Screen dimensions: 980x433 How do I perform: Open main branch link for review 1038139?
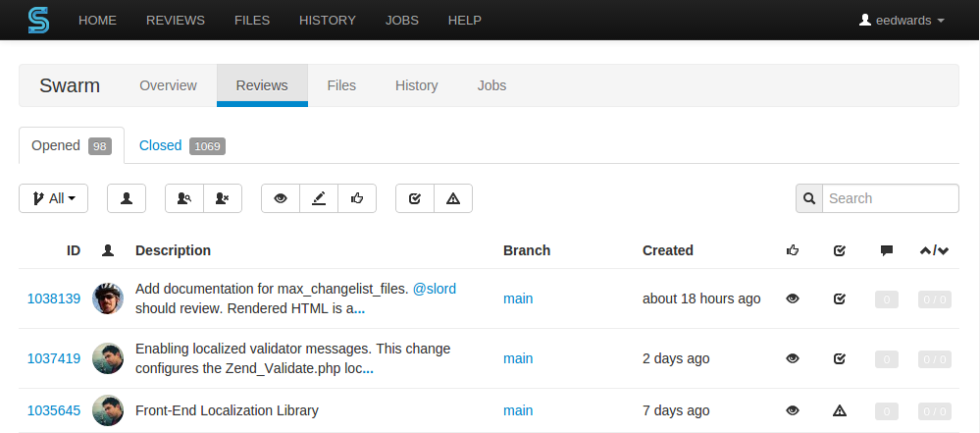tap(518, 298)
